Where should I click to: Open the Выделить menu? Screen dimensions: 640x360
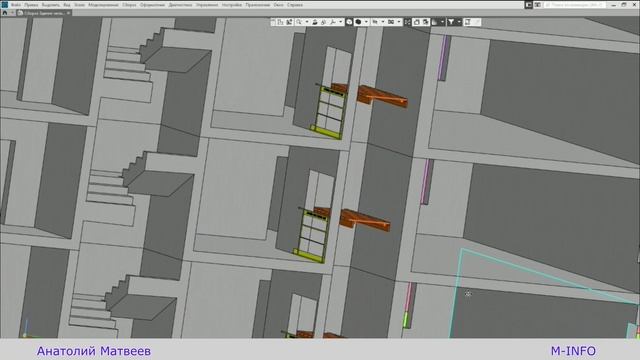point(51,5)
